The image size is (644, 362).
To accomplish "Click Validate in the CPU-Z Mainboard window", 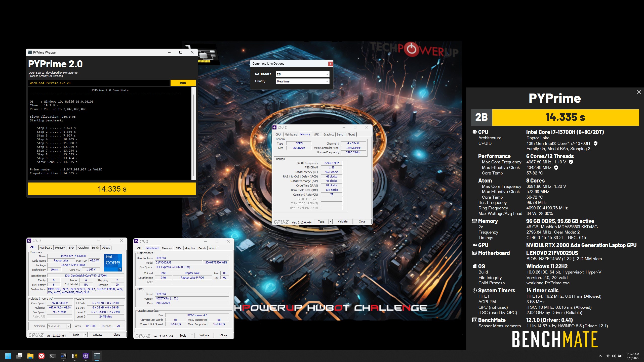I will 204,335.
